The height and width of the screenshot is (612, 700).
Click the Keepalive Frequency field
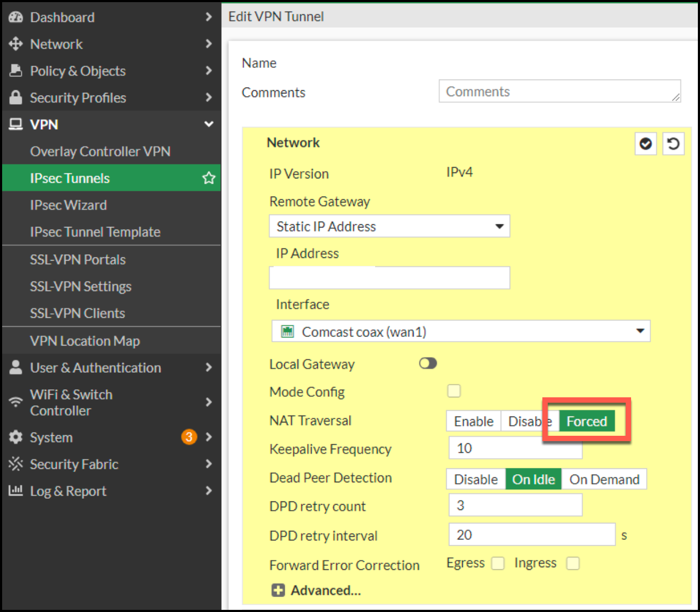[x=516, y=448]
